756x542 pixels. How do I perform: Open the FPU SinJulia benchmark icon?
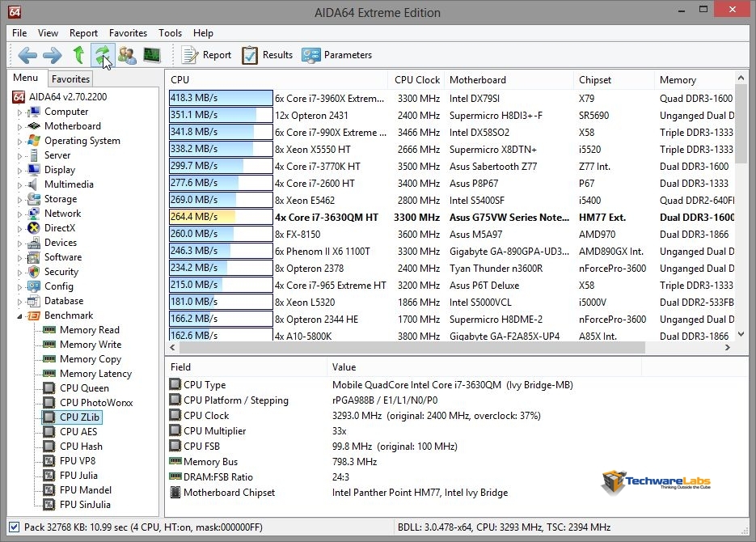coord(49,505)
